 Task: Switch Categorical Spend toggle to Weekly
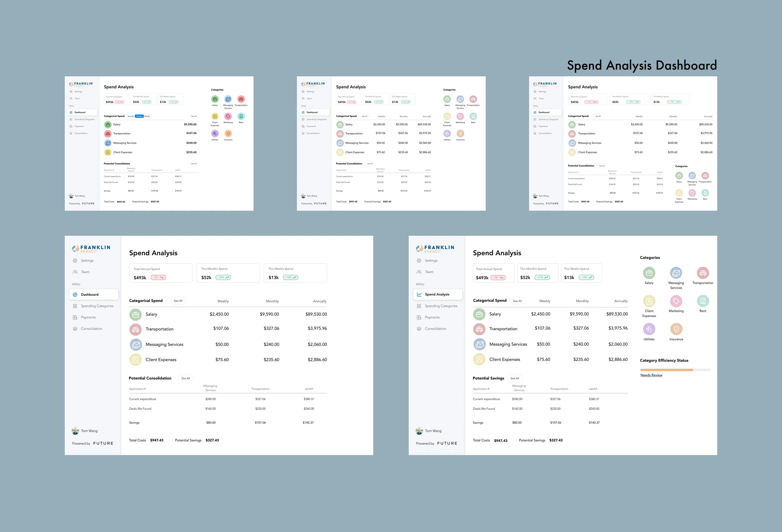[x=147, y=116]
